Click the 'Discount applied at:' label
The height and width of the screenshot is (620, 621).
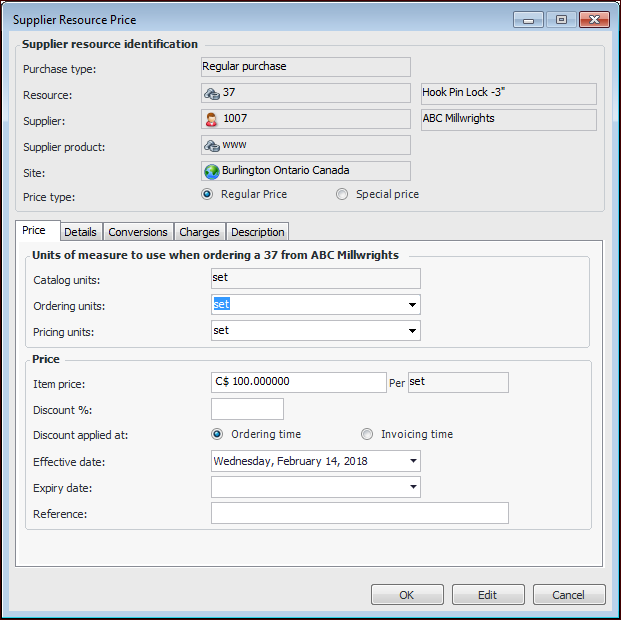[80, 435]
